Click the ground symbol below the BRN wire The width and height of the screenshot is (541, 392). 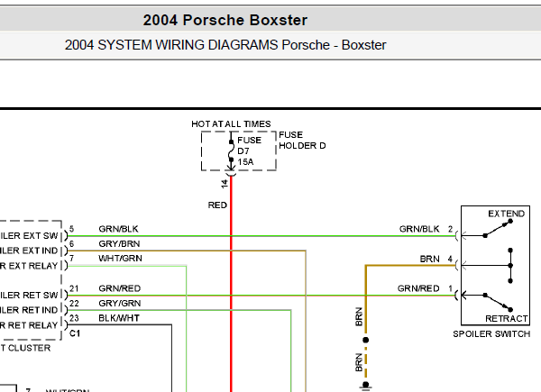pos(366,386)
